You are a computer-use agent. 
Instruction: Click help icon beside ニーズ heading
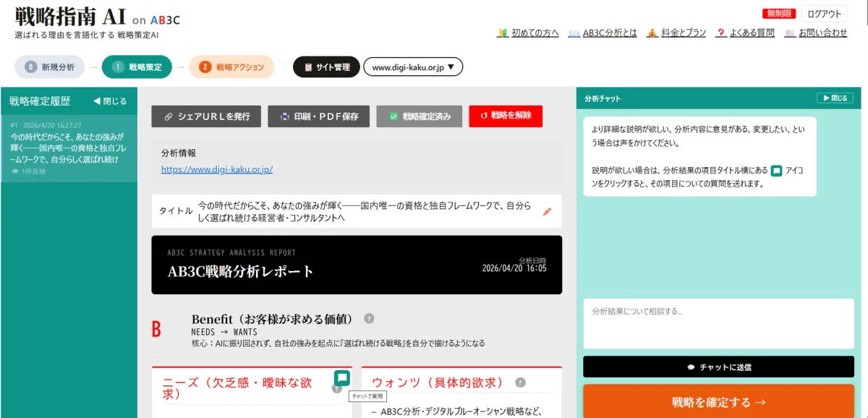(336, 389)
